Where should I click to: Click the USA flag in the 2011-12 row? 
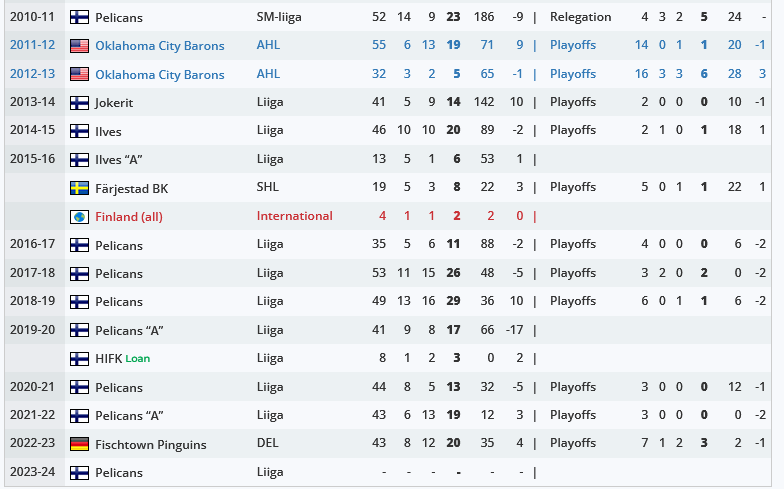point(79,46)
